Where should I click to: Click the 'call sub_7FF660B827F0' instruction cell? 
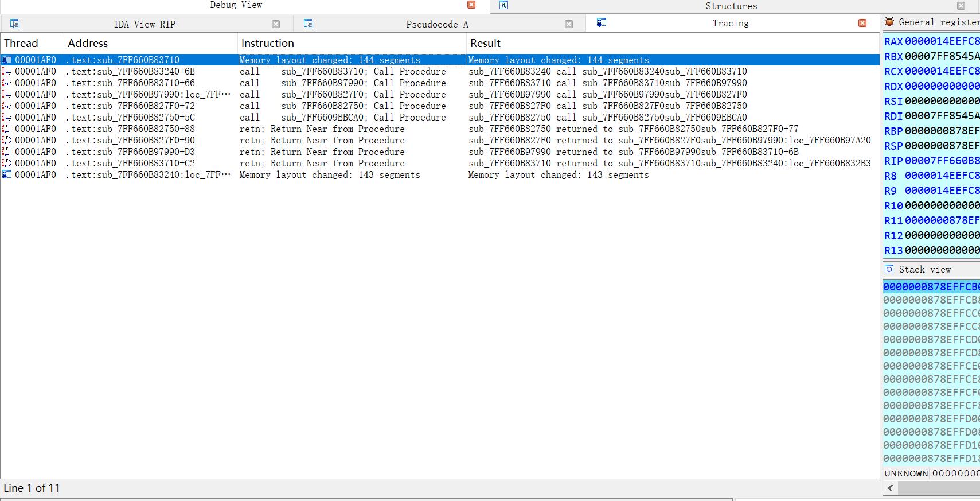coord(342,95)
